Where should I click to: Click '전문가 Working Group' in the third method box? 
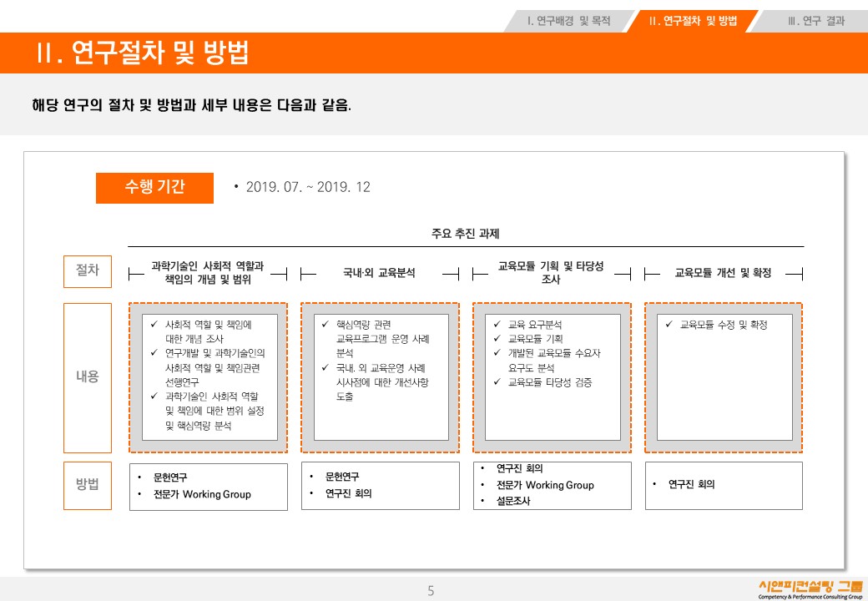[545, 485]
